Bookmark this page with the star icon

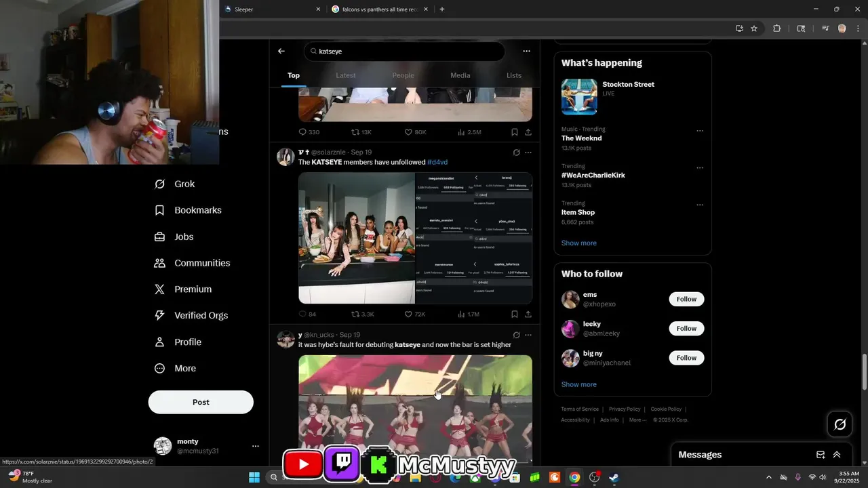coord(754,28)
